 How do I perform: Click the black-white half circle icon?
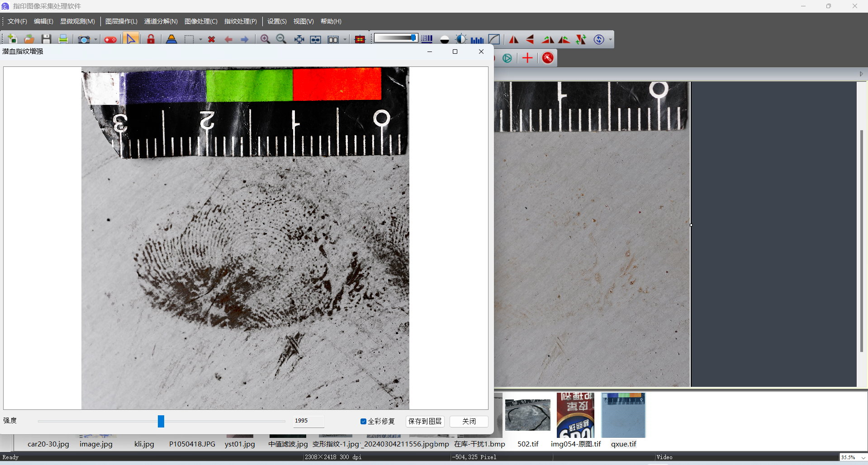tap(444, 40)
